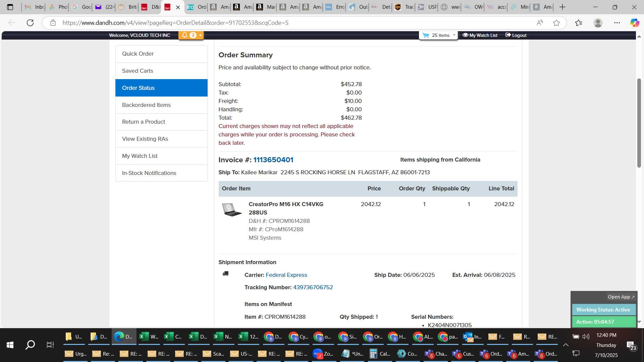Open Backordered Items in the sidebar

pos(161,105)
